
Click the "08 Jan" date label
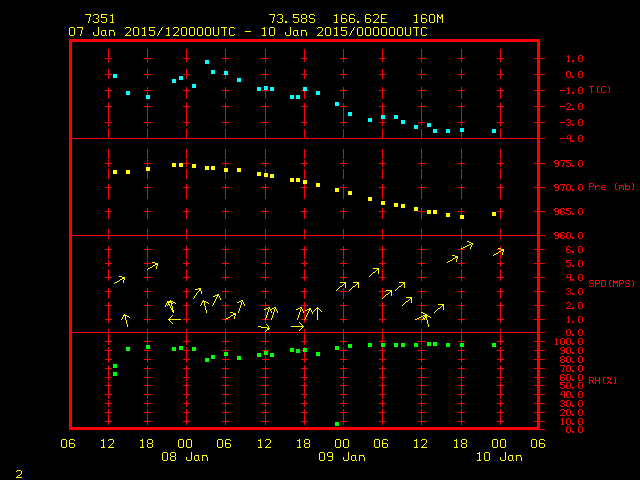[185, 457]
